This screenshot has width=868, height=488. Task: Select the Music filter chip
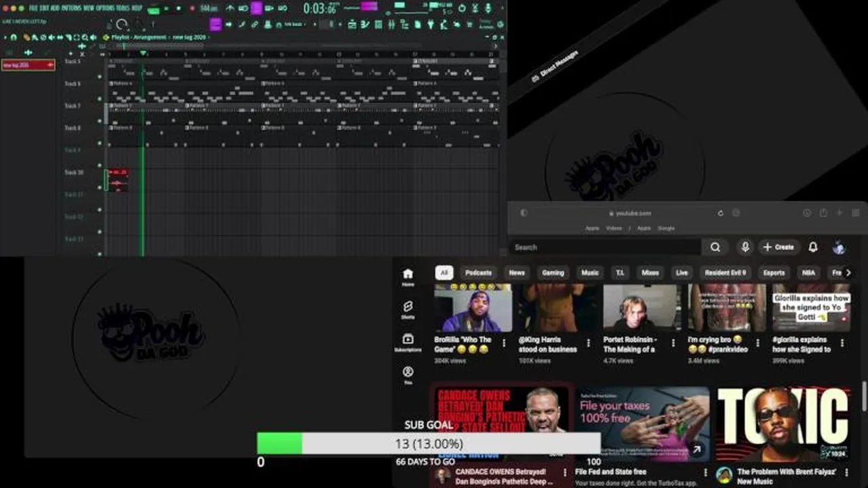[x=590, y=272]
